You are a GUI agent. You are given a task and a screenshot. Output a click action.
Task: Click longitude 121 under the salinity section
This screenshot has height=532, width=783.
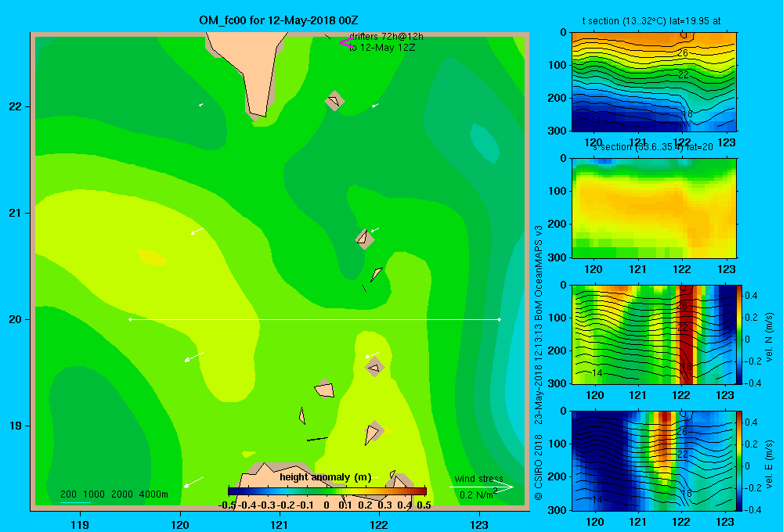click(637, 269)
